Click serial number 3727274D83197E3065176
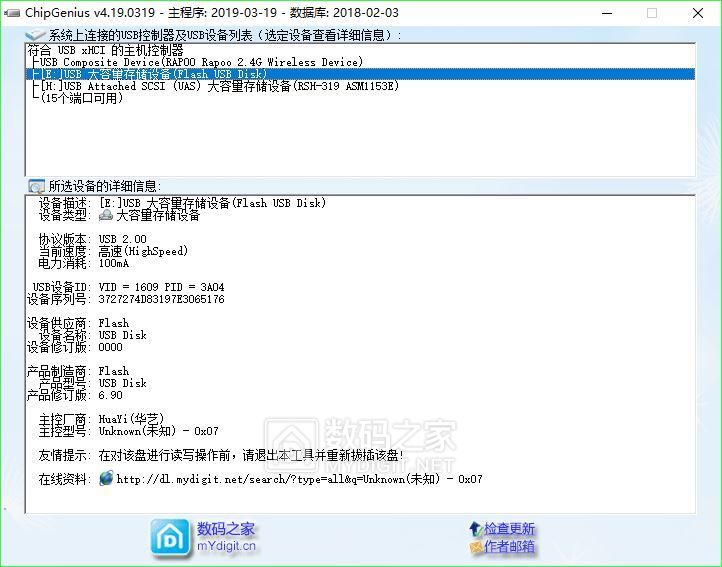 [x=162, y=299]
